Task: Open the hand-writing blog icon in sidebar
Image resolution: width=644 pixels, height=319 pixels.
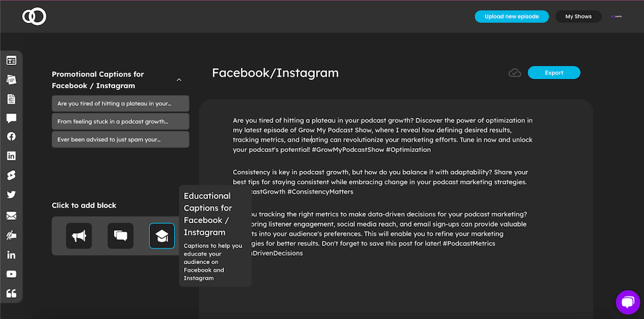Action: click(x=12, y=235)
